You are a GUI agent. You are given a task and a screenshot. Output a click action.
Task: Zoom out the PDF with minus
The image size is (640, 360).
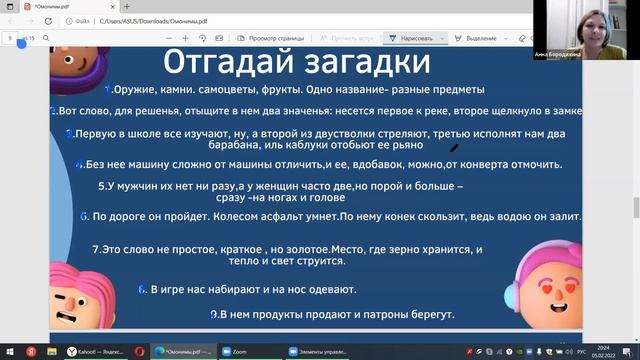169,38
